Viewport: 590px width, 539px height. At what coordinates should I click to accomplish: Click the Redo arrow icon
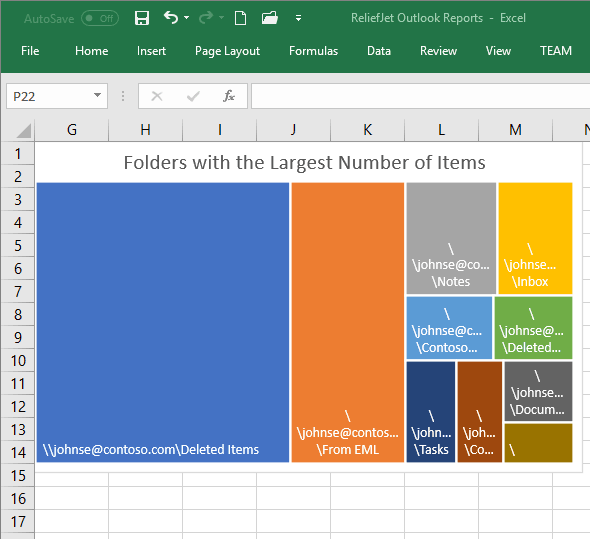click(206, 18)
